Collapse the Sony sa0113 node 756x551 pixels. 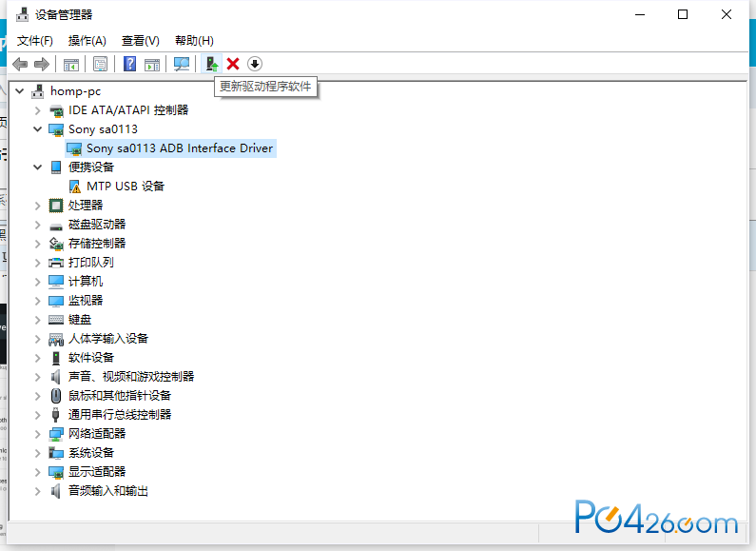point(38,128)
